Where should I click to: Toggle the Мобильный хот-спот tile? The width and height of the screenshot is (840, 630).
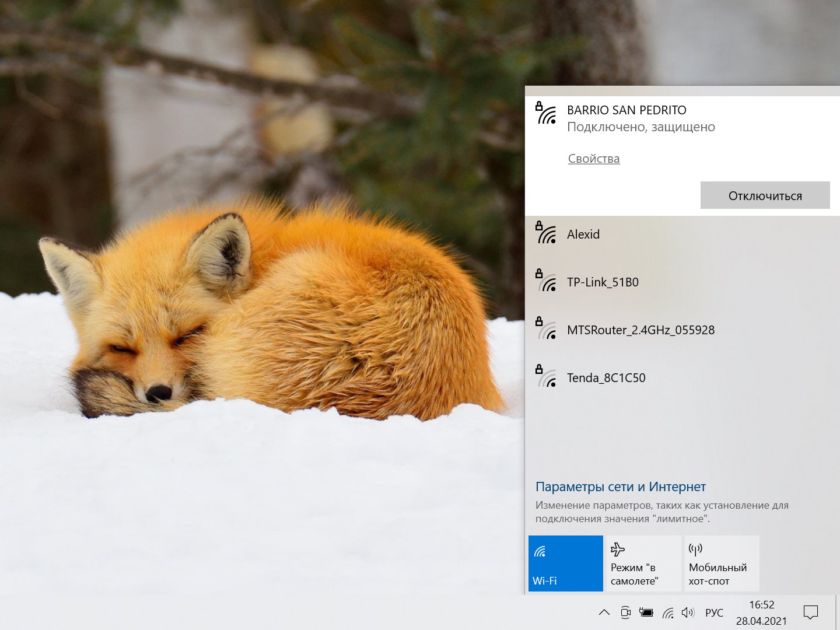(x=722, y=563)
